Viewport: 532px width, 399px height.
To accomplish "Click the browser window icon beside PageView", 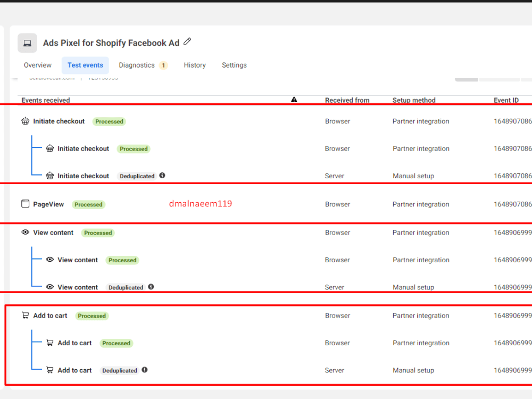I will (25, 203).
